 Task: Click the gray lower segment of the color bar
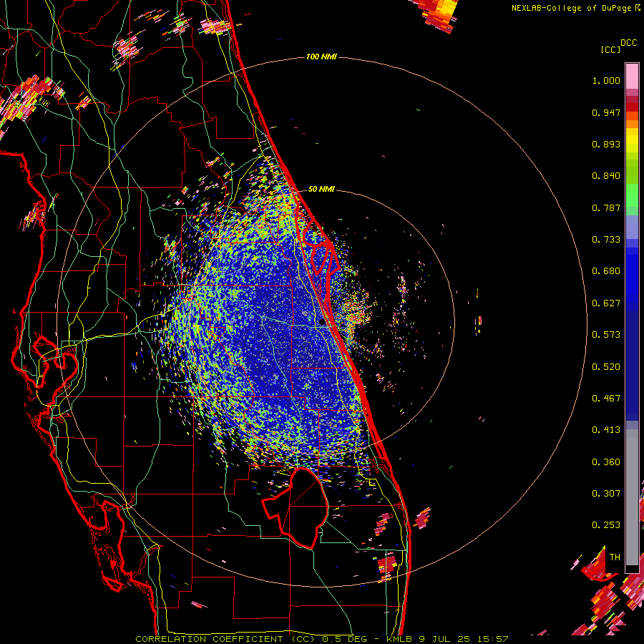[x=632, y=497]
